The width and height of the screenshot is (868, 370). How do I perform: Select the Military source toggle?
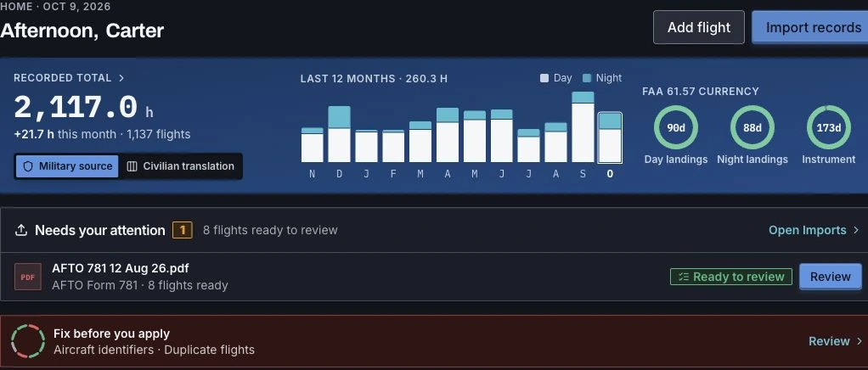[68, 166]
